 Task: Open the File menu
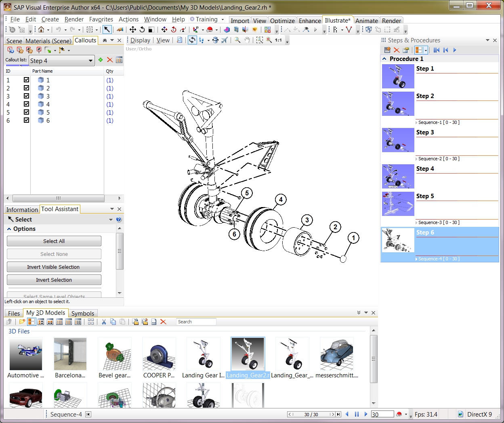(x=15, y=19)
